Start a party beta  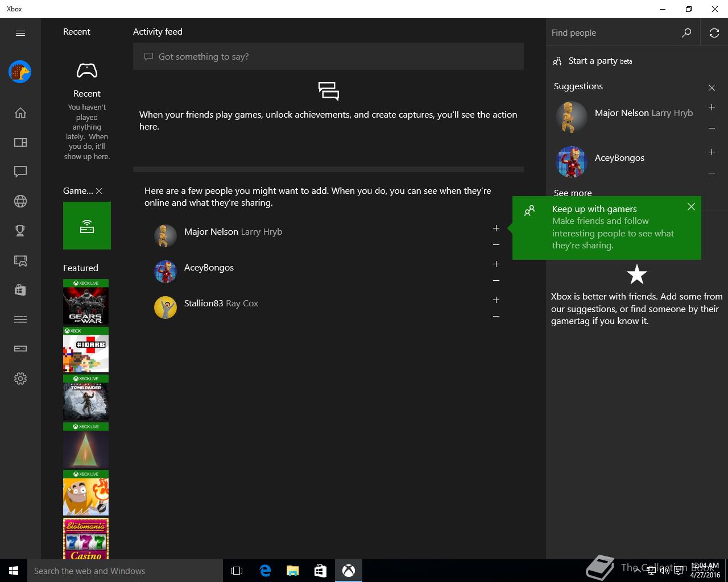point(593,61)
